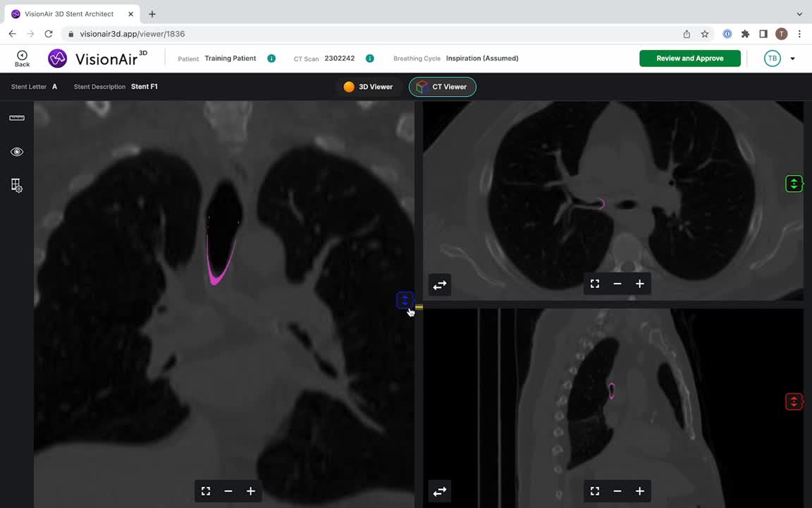Zoom out on the axial view

(x=617, y=284)
